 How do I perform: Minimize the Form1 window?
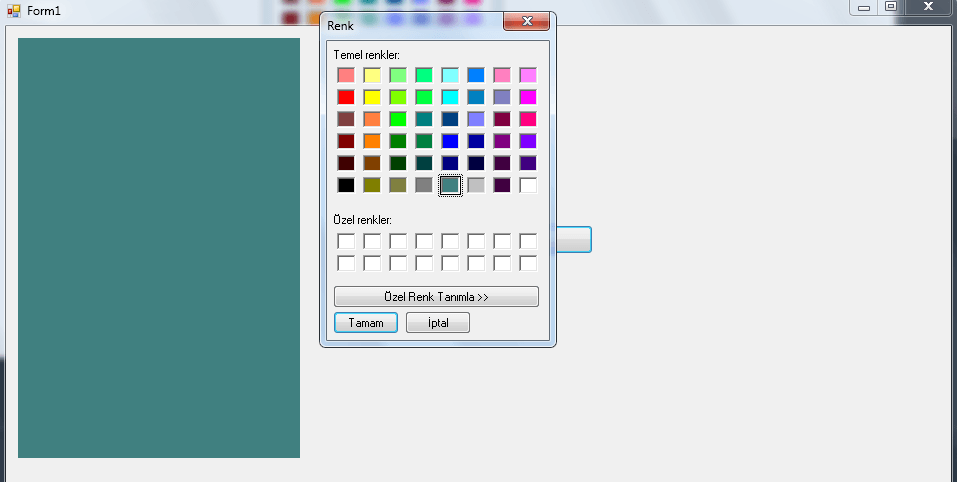coord(864,7)
